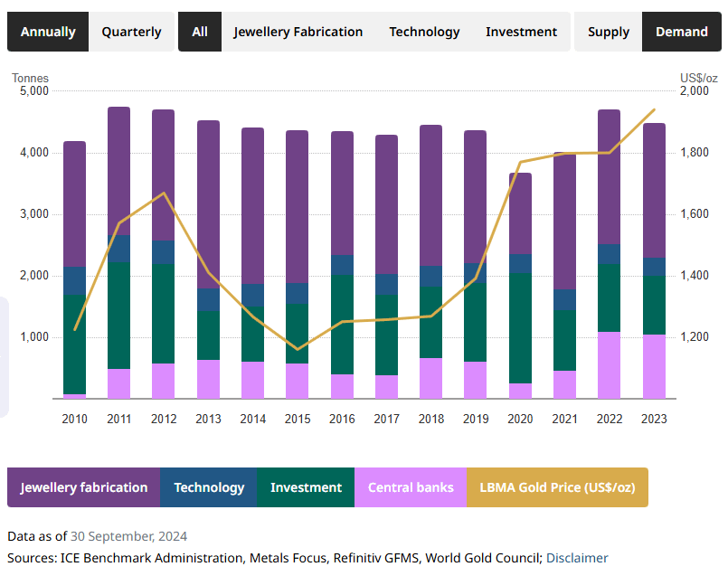This screenshot has width=728, height=576.
Task: Click the 2010 x-axis year label
Action: click(75, 419)
